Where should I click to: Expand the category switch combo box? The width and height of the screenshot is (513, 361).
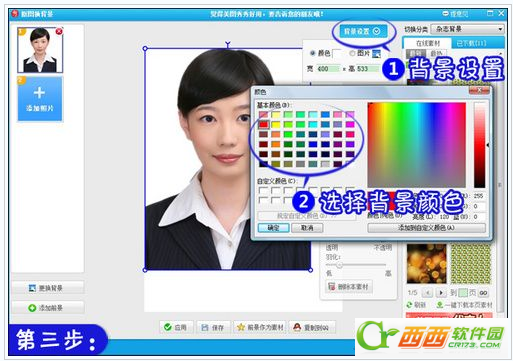[x=467, y=29]
